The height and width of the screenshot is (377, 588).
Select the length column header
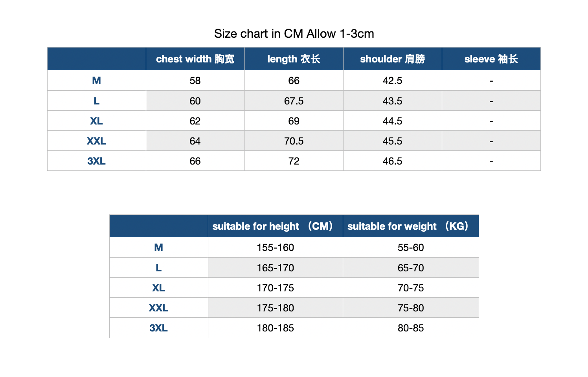click(x=294, y=59)
